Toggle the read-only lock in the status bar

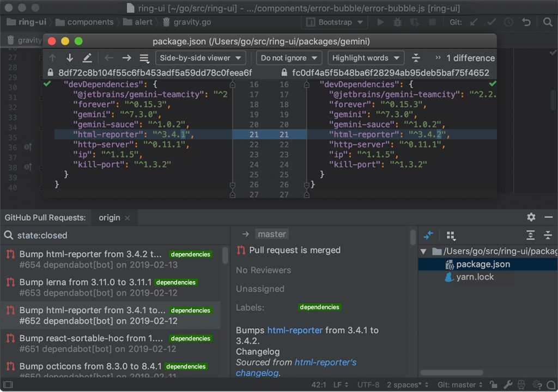(x=494, y=384)
